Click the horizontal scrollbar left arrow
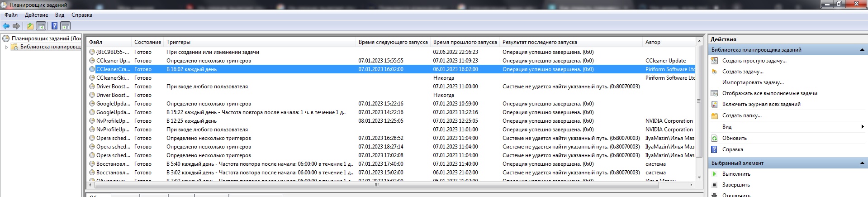This screenshot has height=197, width=868. point(90,185)
